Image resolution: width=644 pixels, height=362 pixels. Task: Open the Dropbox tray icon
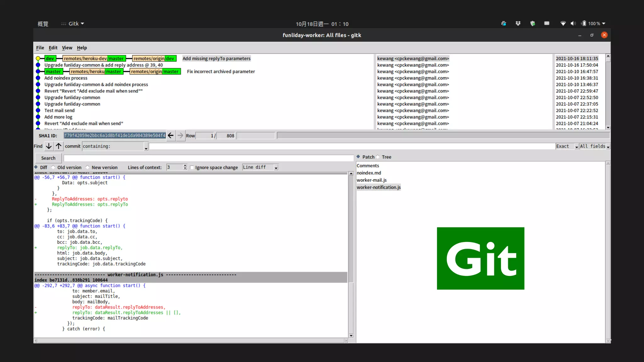click(x=518, y=24)
